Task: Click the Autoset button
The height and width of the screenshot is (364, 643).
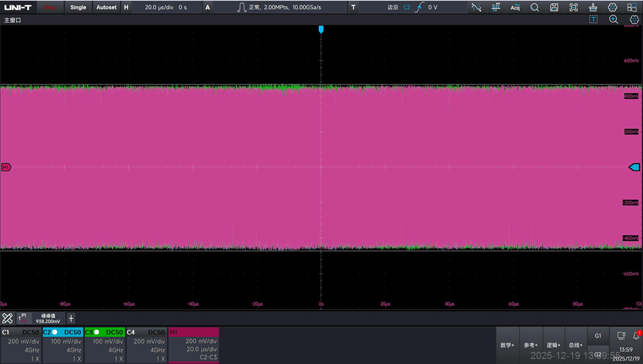Action: click(106, 7)
